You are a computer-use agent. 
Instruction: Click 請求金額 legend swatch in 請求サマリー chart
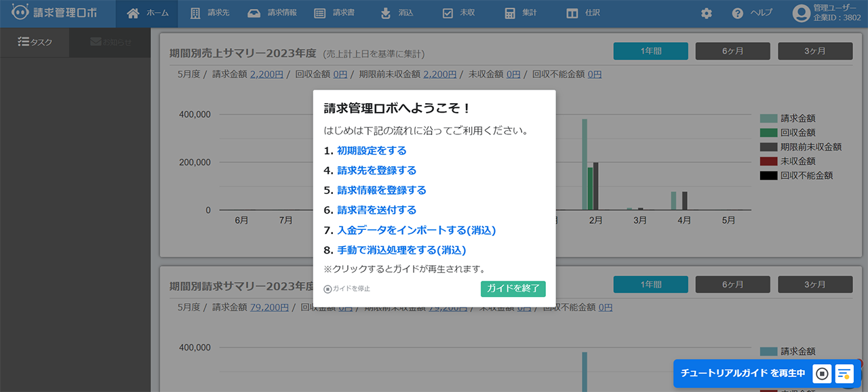pos(768,351)
